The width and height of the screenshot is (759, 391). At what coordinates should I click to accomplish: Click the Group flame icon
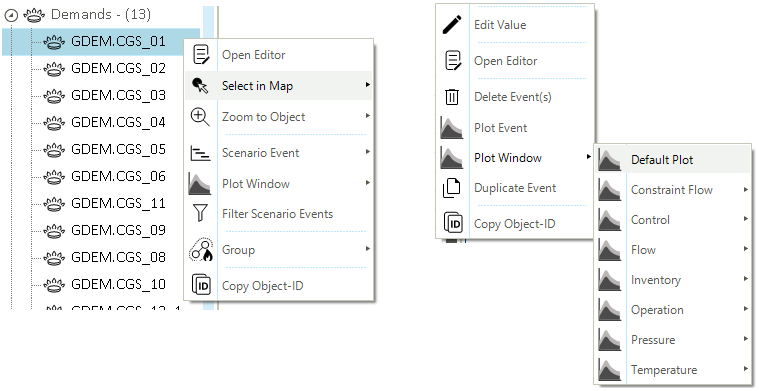coord(201,250)
